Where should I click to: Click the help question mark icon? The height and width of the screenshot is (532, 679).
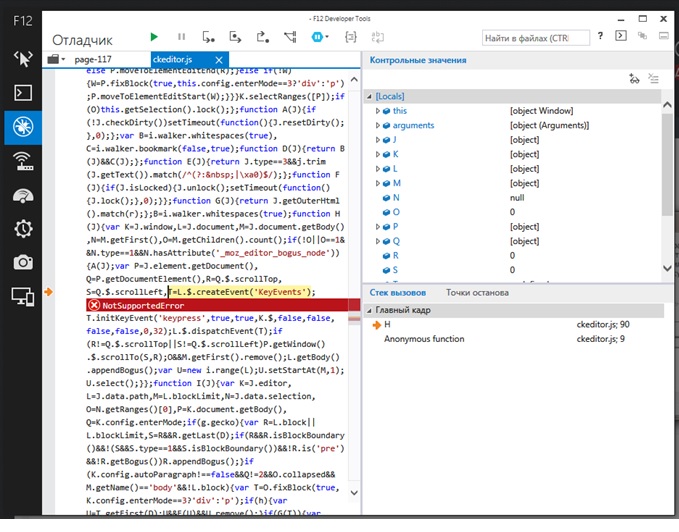tap(600, 36)
